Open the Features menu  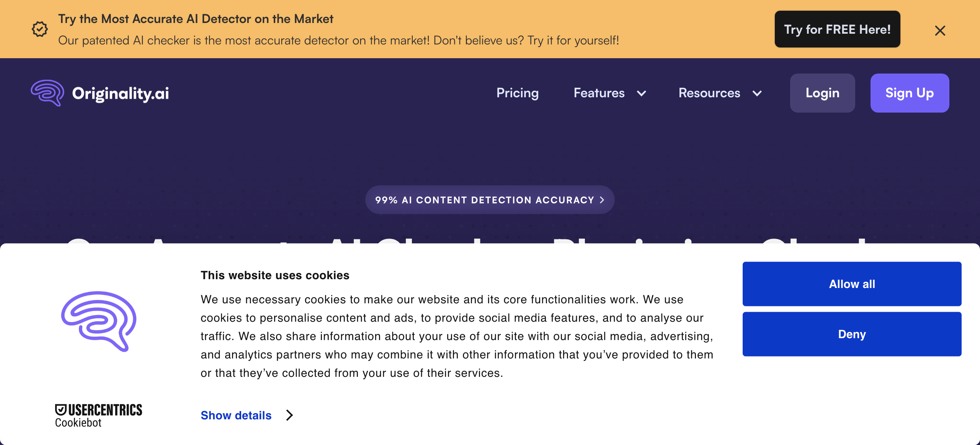point(599,93)
